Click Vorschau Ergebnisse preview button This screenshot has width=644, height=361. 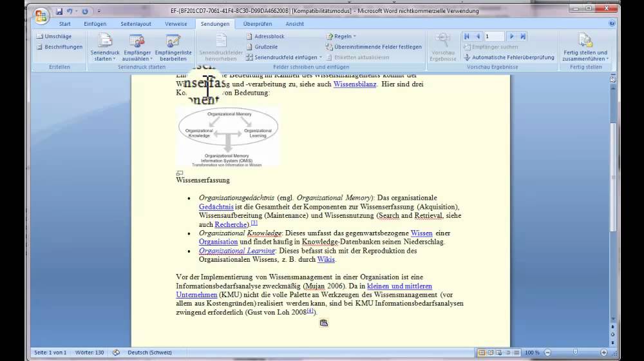click(443, 47)
